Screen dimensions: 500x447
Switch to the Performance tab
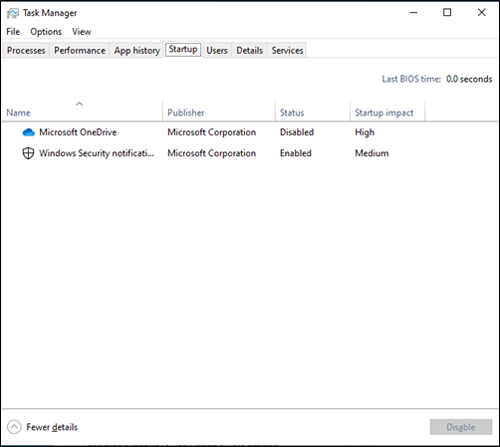[80, 50]
